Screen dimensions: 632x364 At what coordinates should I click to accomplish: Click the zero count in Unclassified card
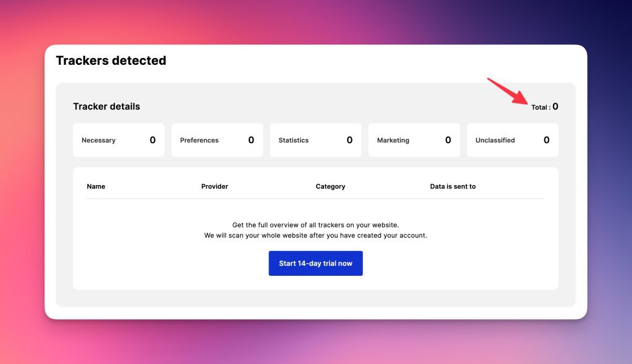pyautogui.click(x=546, y=140)
